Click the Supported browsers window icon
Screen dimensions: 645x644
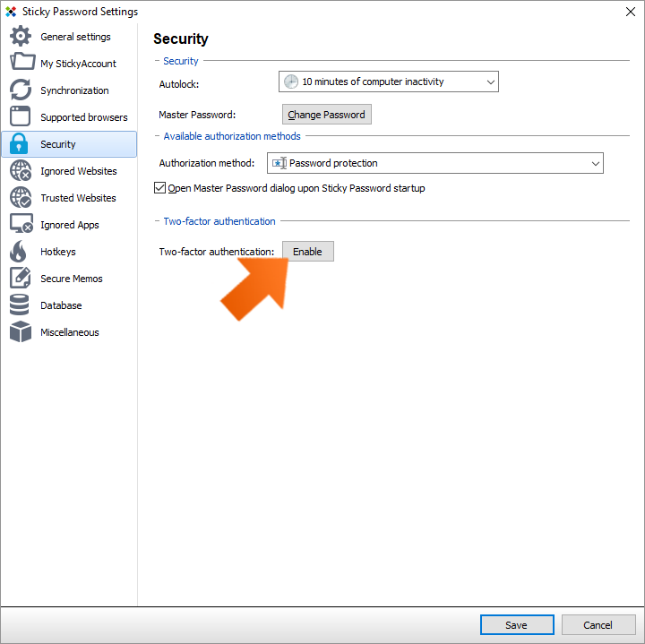click(x=20, y=116)
